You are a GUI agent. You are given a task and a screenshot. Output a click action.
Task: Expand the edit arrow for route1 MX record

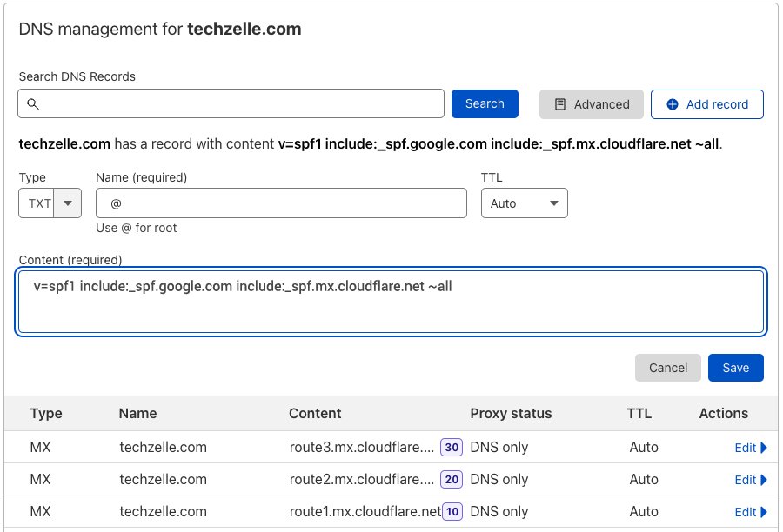[x=764, y=512]
